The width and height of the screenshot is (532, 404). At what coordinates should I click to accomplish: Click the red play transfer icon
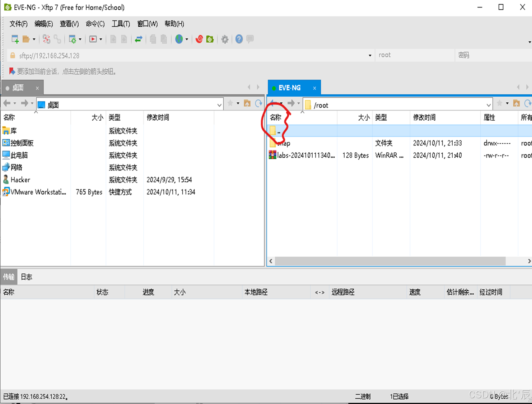pos(93,39)
